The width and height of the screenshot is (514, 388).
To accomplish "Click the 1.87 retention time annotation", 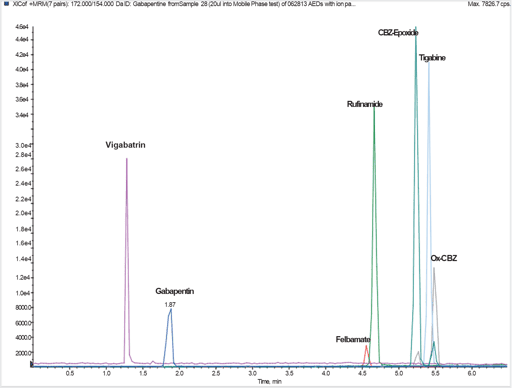I will 170,304.
